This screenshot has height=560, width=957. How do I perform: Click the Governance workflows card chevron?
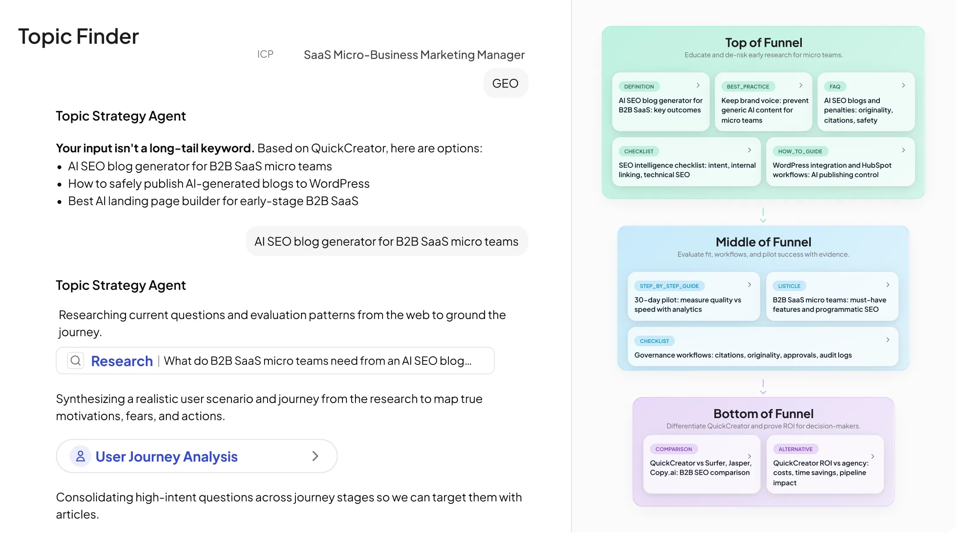888,340
